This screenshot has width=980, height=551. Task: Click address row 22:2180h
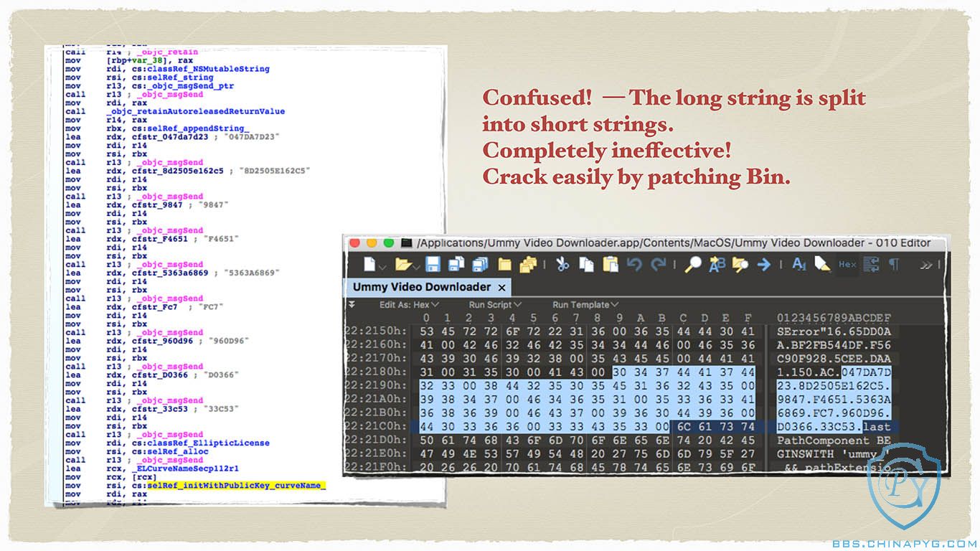(376, 371)
